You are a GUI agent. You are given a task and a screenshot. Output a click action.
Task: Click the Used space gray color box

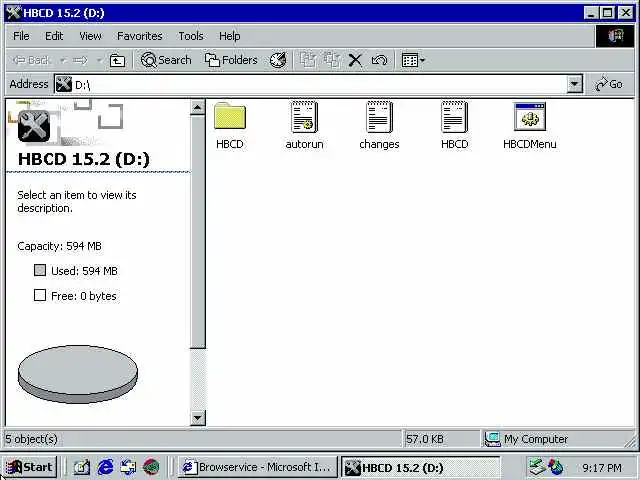40,270
